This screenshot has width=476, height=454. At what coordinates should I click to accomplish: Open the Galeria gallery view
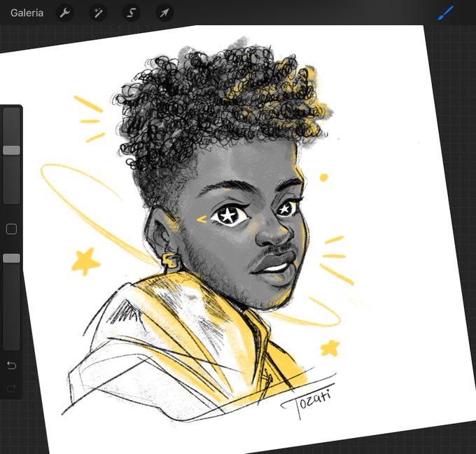27,13
